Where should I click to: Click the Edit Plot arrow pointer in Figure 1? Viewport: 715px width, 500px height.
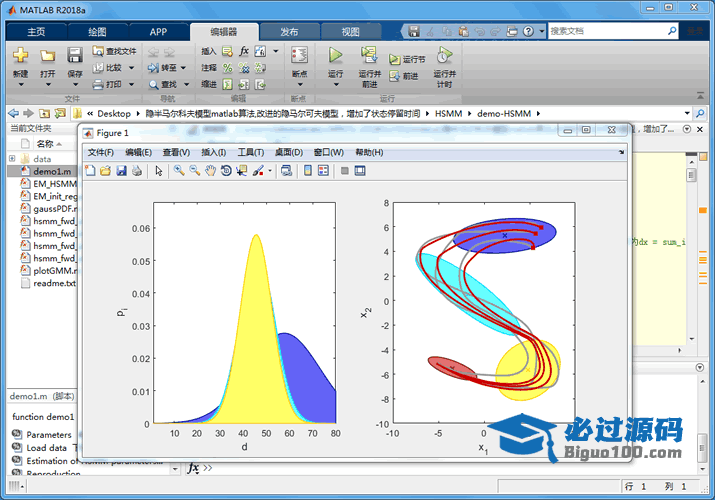[x=159, y=170]
